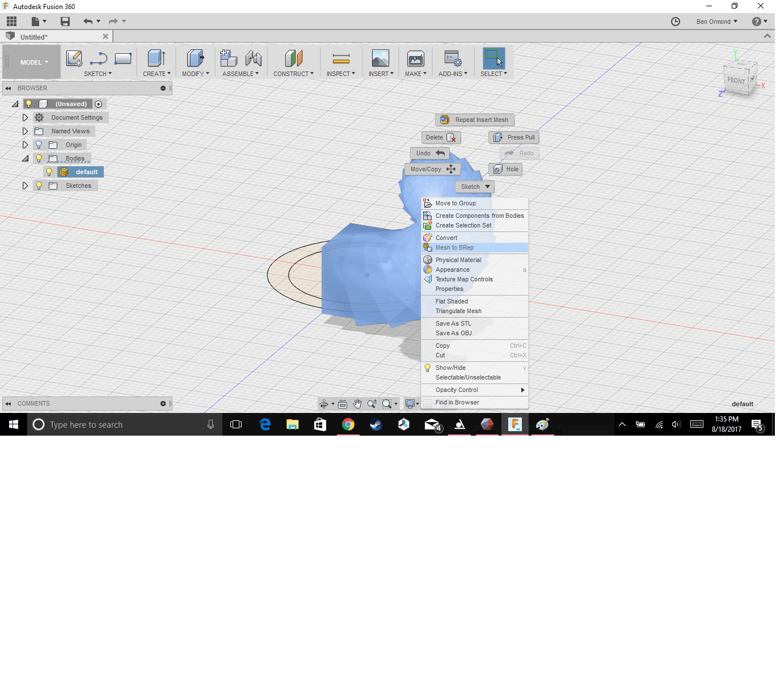Click the Hole marking menu button

coord(505,169)
